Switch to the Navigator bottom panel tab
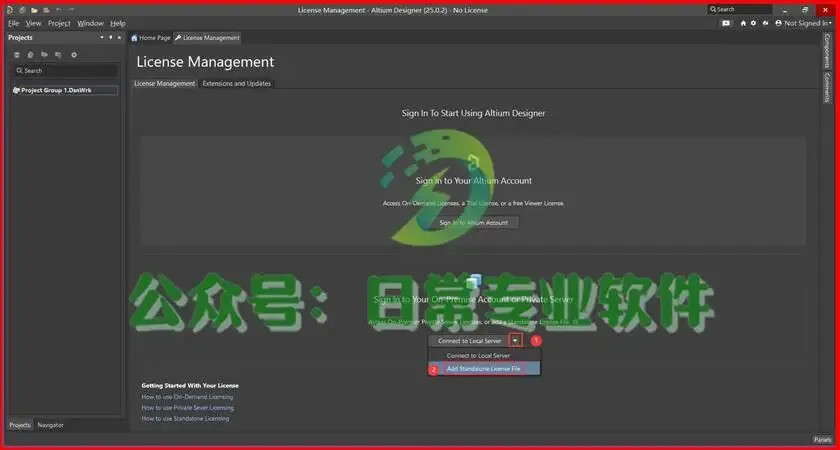Viewport: 840px width, 450px height. coord(50,425)
